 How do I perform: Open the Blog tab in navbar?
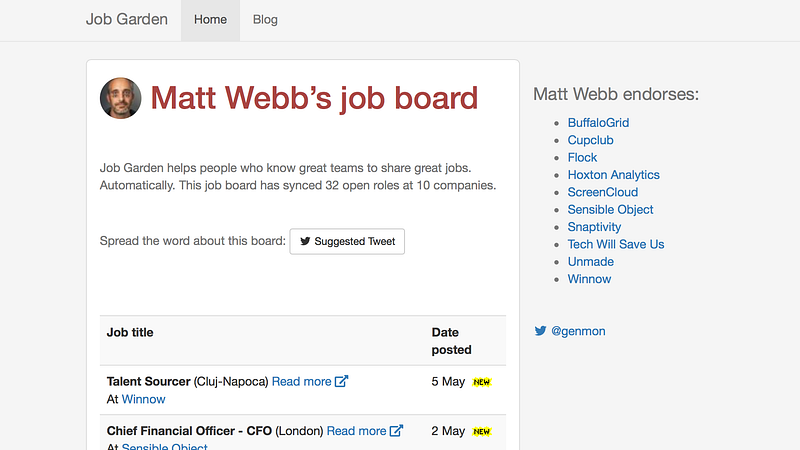click(265, 20)
